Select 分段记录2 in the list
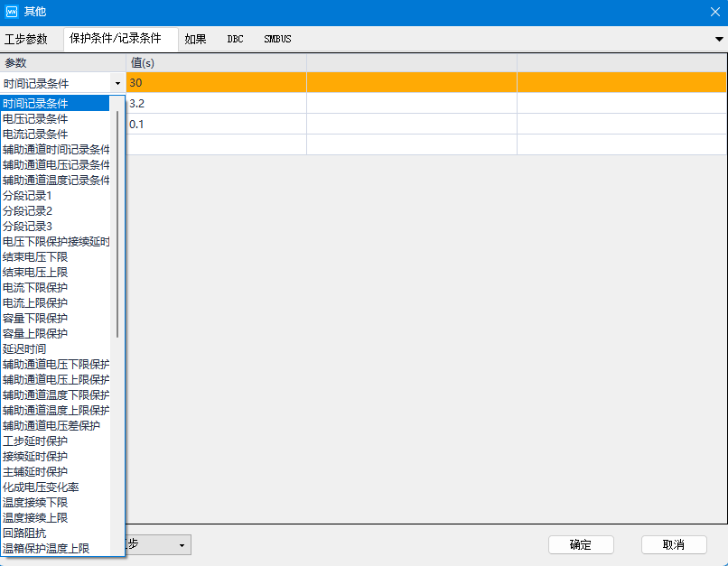This screenshot has height=566, width=728. coord(55,210)
